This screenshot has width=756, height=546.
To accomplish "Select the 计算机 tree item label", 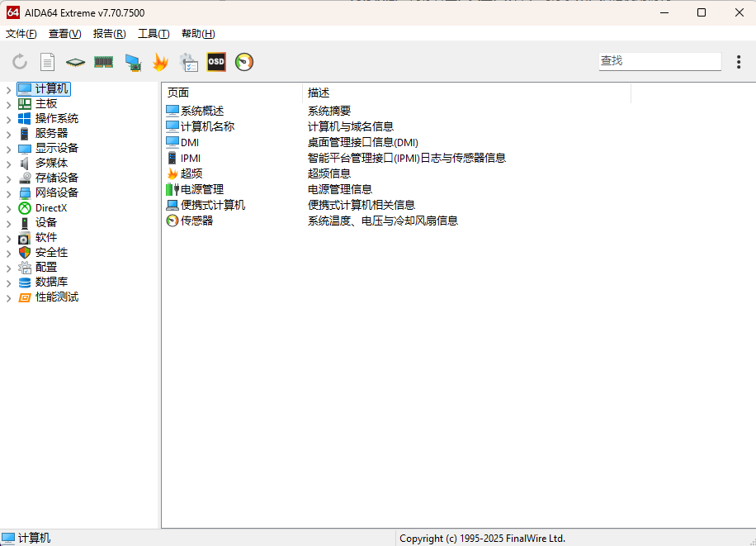I will (51, 89).
